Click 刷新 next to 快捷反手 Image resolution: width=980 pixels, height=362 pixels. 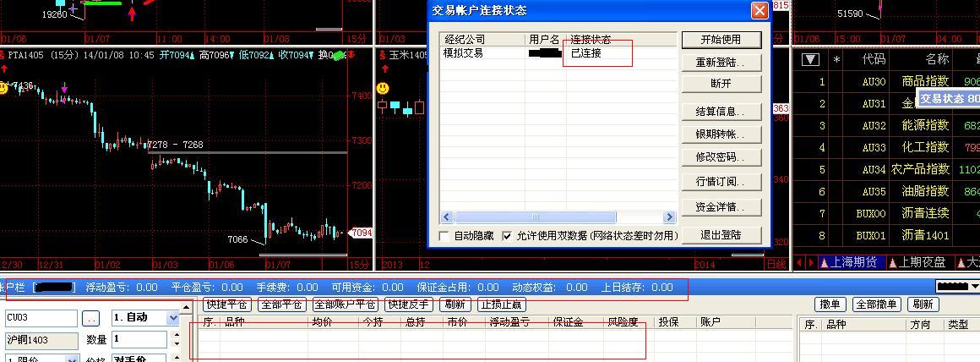click(455, 304)
